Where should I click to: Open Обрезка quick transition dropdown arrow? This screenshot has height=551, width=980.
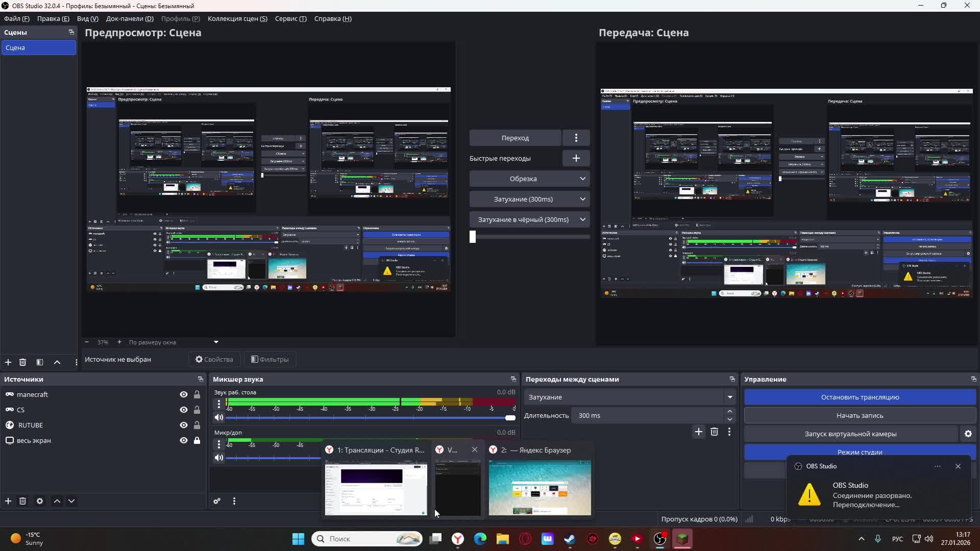[x=582, y=179]
